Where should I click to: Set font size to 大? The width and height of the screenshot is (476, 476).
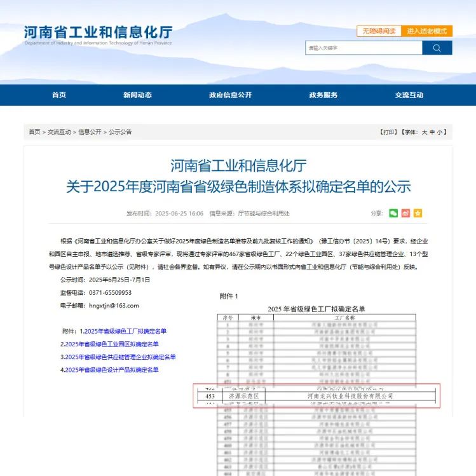[425, 132]
